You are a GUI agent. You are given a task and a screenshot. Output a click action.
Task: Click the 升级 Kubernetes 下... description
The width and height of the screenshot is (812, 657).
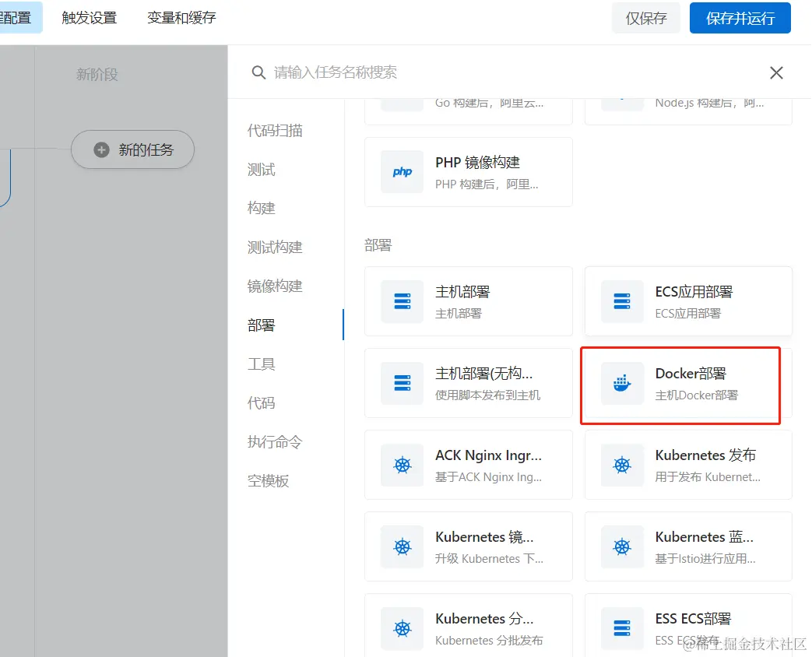[x=490, y=559]
